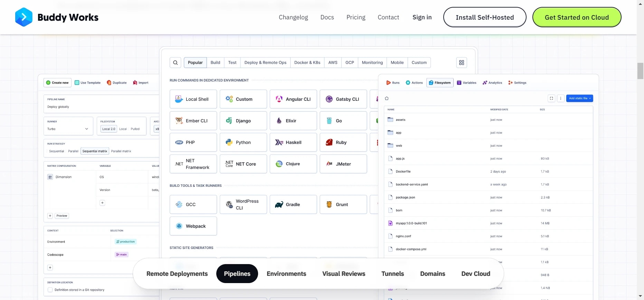Choose the Custom action card
The height and width of the screenshot is (300, 644).
click(x=243, y=99)
